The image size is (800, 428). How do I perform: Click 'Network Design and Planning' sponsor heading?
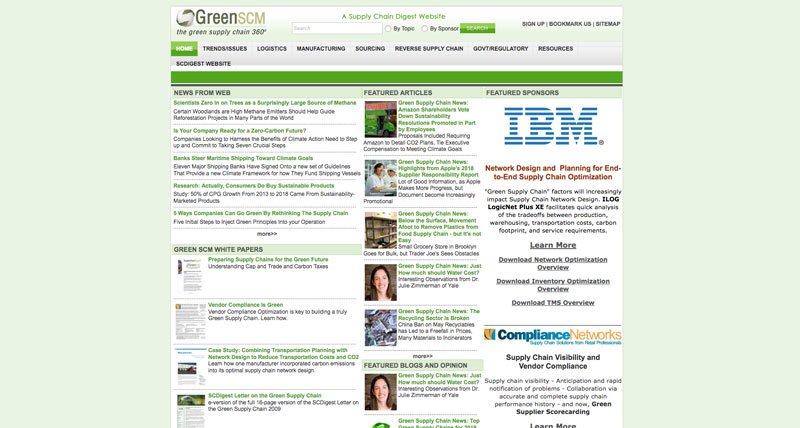(x=553, y=172)
